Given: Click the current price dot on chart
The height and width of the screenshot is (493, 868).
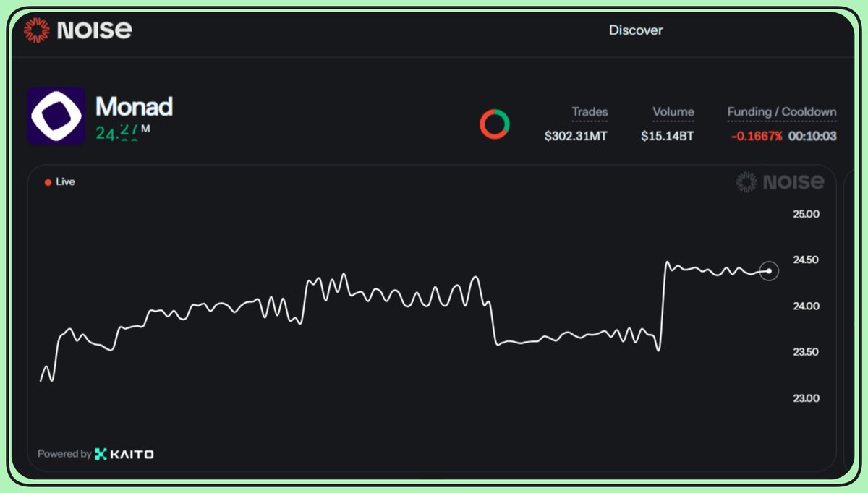Looking at the screenshot, I should pyautogui.click(x=769, y=271).
